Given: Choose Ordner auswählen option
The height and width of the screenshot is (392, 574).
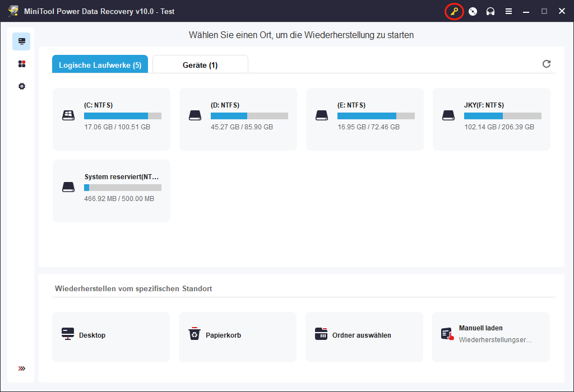Looking at the screenshot, I should [364, 337].
